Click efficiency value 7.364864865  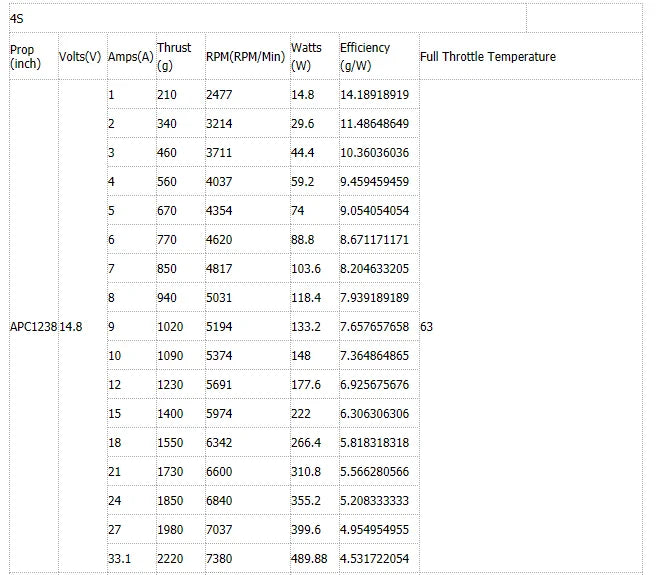[x=374, y=355]
